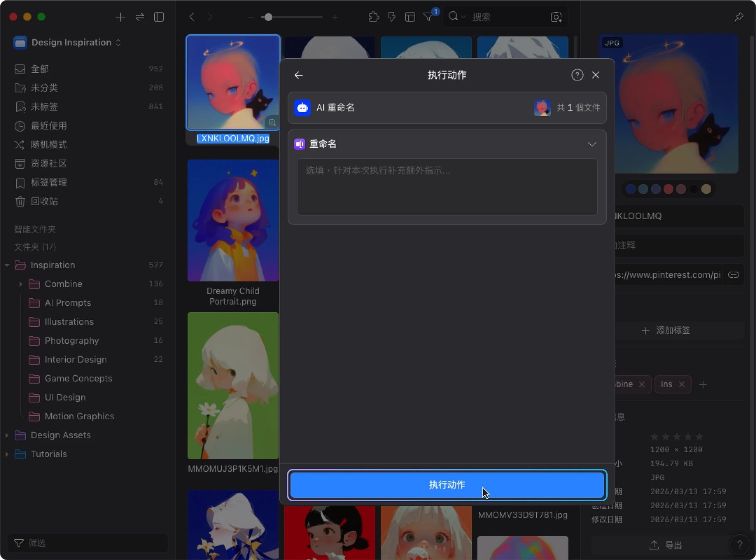Expand the 重命名 section chevron
756x560 pixels.
(x=592, y=144)
